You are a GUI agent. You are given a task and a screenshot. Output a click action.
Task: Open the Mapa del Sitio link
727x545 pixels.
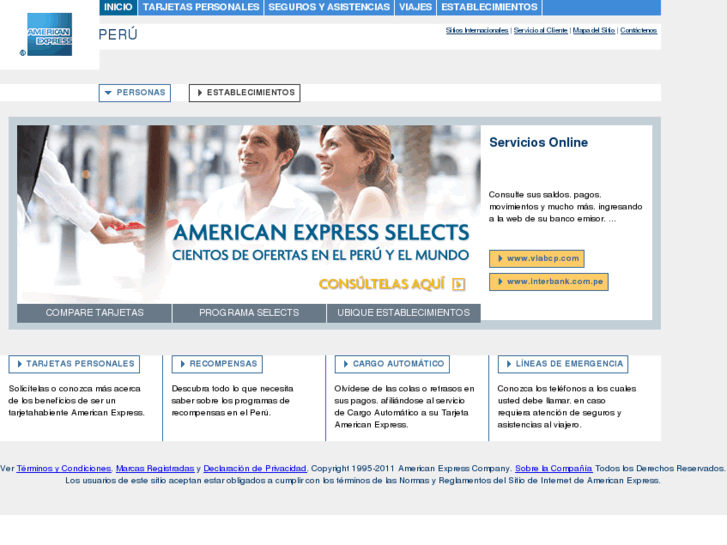point(594,31)
